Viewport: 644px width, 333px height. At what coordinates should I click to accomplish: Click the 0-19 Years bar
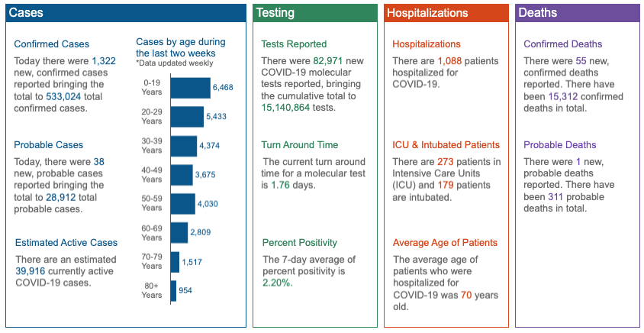pos(191,88)
